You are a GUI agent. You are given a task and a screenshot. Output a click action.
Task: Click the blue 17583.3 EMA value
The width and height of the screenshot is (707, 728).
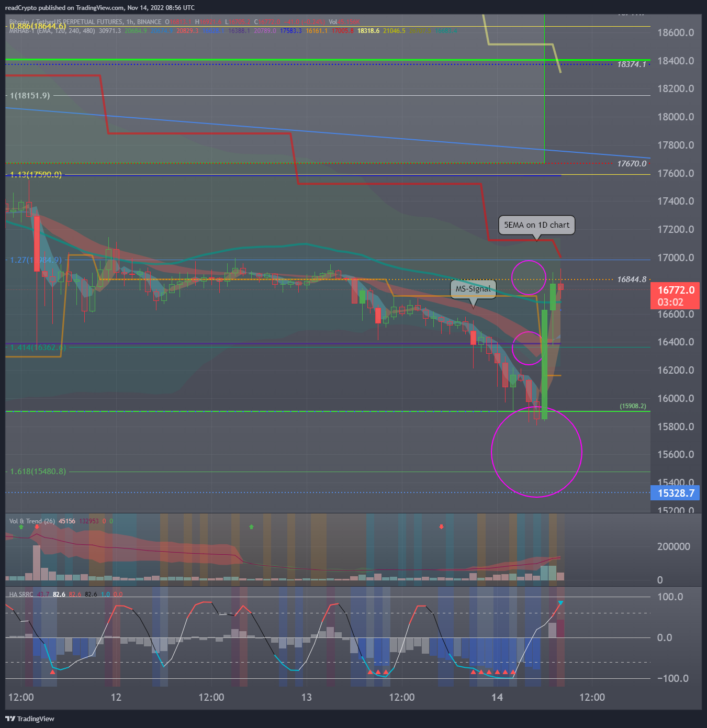[290, 31]
